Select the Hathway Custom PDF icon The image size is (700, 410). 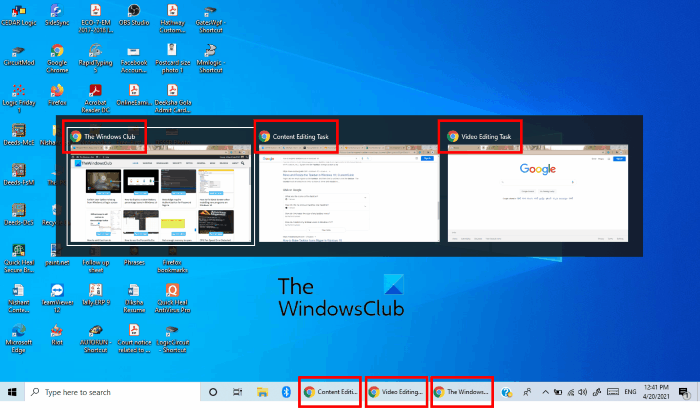(x=172, y=18)
